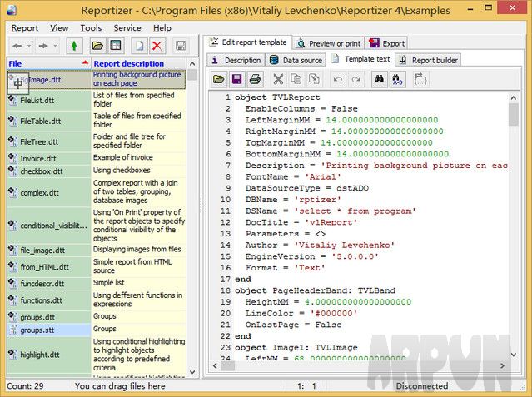Screen dimensions: 532x397
Task: Open Find with the binoculars icon
Action: click(379, 79)
